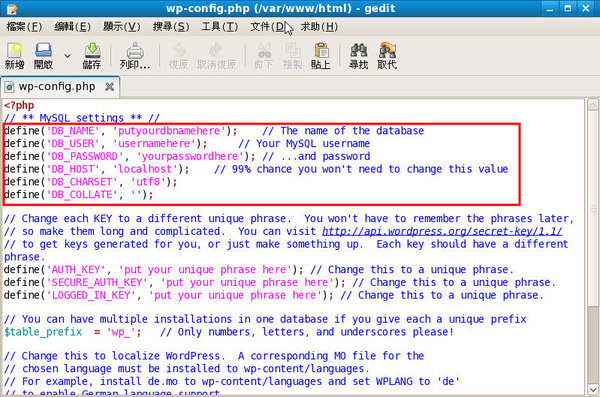This screenshot has width=600, height=397.
Task: Click the Find (尋找) binoculars icon
Action: point(359,56)
